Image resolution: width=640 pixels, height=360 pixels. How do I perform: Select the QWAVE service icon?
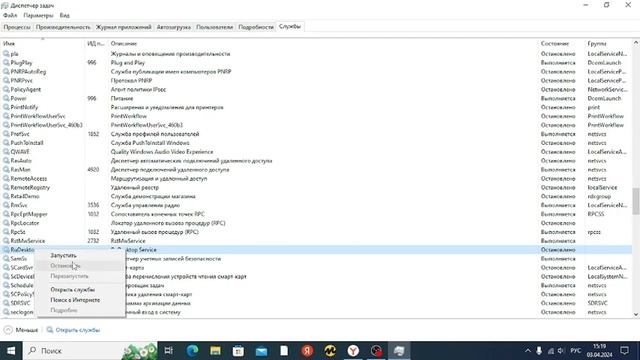(x=6, y=151)
